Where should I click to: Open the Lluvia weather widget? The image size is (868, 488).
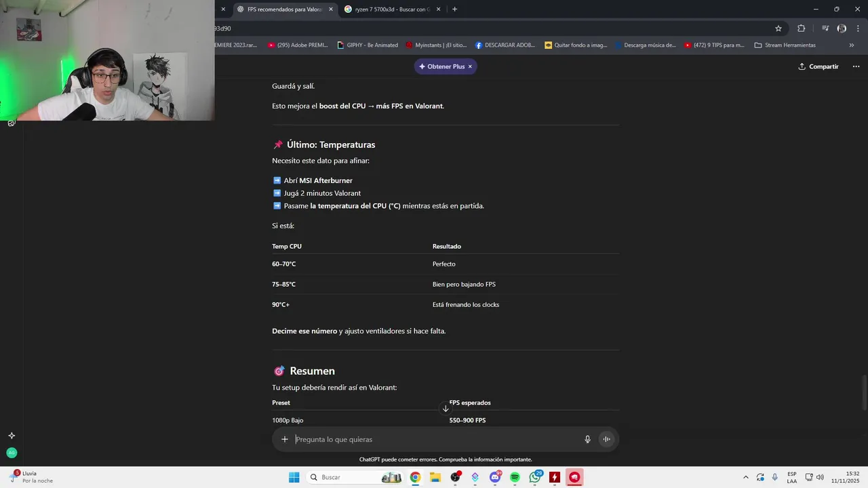point(31,477)
